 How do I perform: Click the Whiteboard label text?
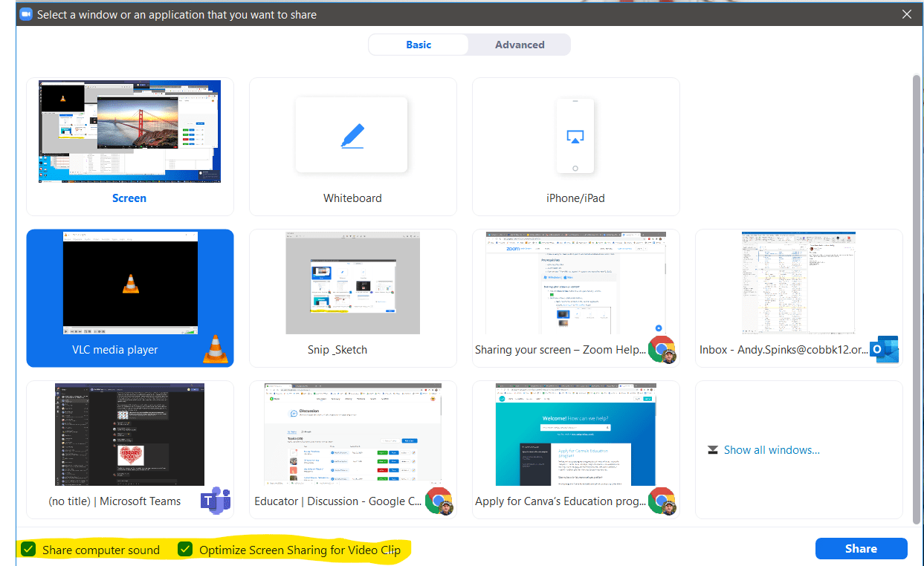coord(352,198)
